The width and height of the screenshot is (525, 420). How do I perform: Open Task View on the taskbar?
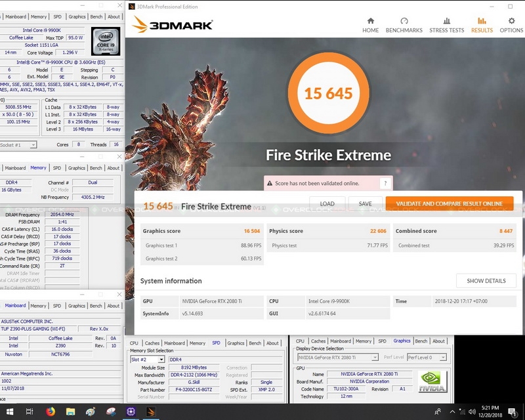pos(30,411)
